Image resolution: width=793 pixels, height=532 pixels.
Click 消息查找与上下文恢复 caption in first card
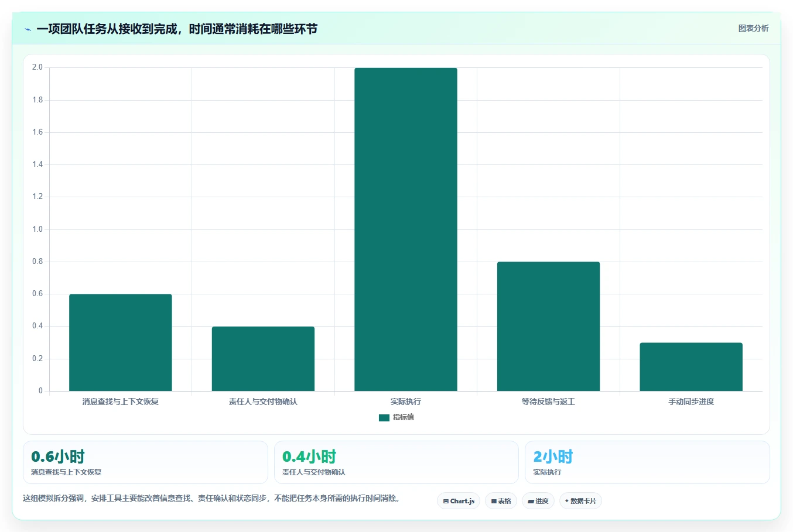tap(66, 472)
